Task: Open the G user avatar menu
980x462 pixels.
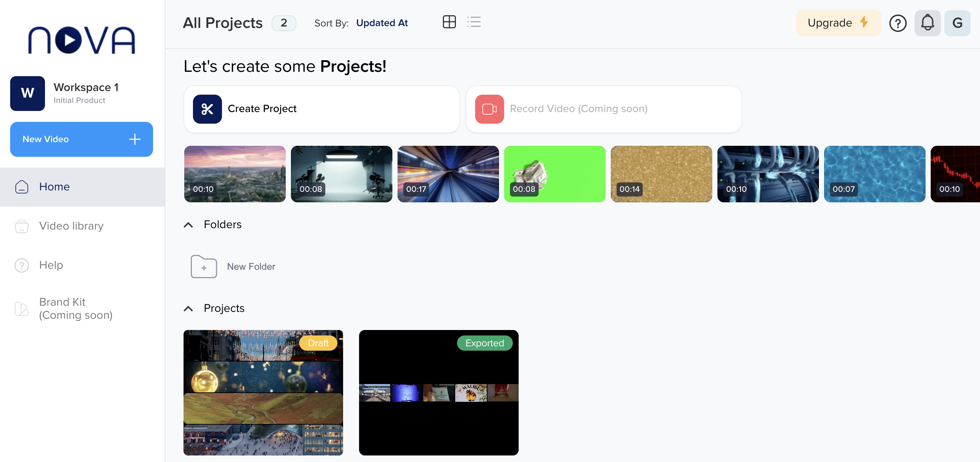Action: [x=957, y=23]
